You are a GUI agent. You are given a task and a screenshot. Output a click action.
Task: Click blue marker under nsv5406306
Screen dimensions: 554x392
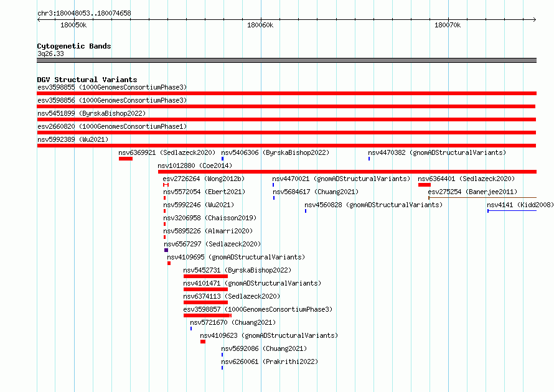[223, 159]
